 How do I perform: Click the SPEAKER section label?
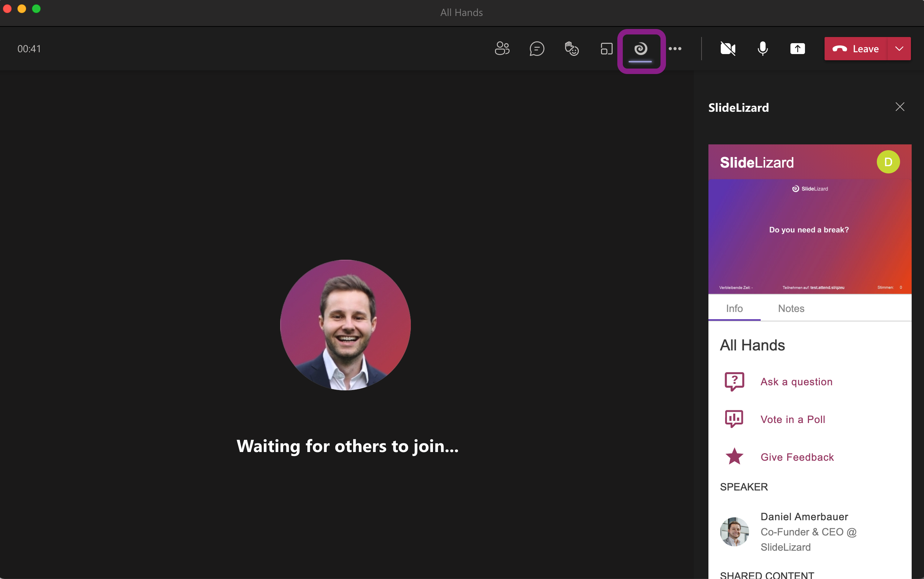pos(744,487)
